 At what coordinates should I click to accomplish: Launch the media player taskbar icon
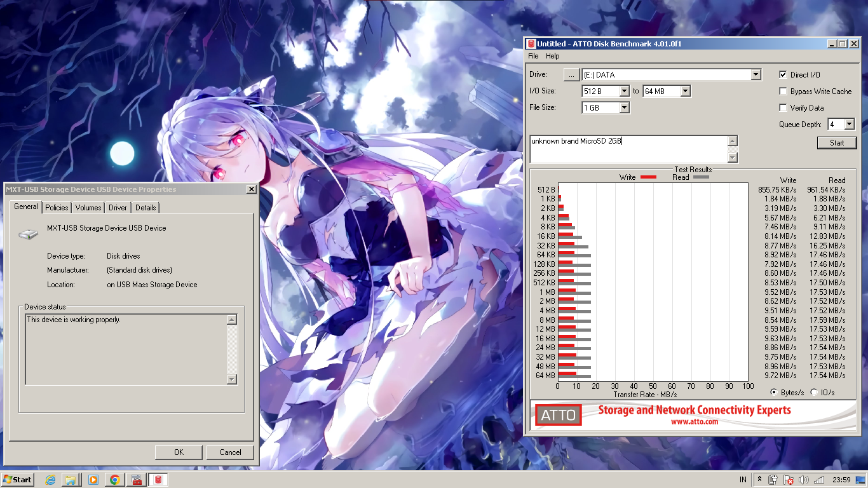coord(93,480)
